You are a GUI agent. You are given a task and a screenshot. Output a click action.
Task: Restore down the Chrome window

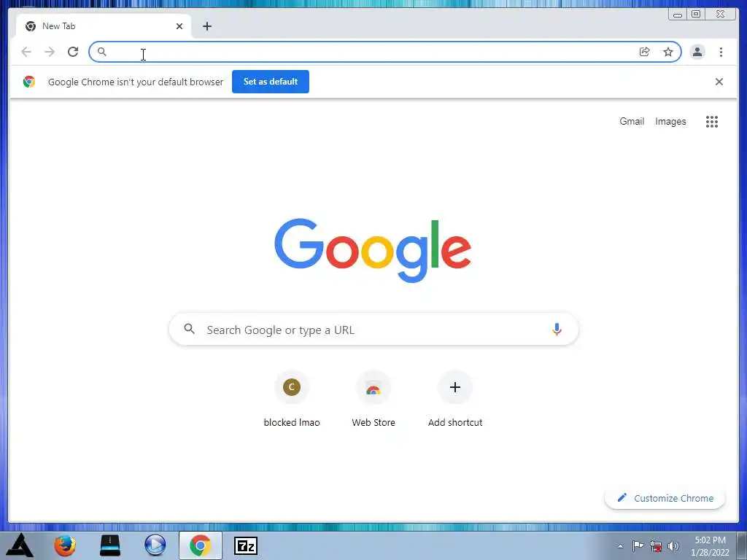pyautogui.click(x=696, y=15)
